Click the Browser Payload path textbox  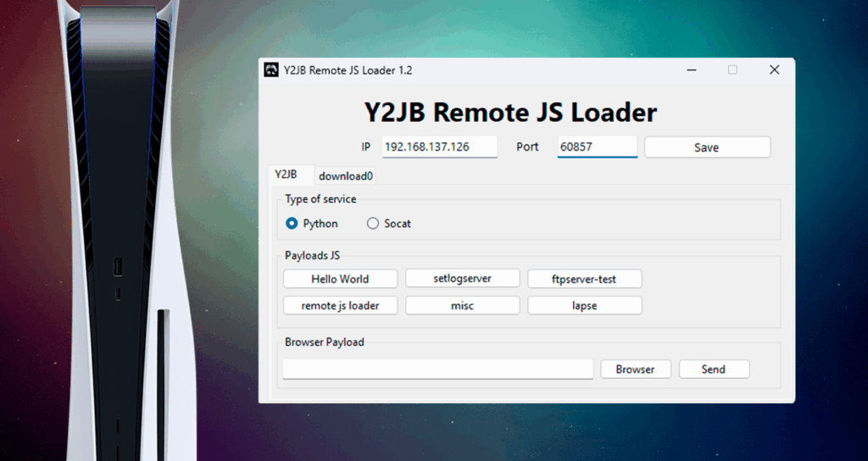[437, 369]
